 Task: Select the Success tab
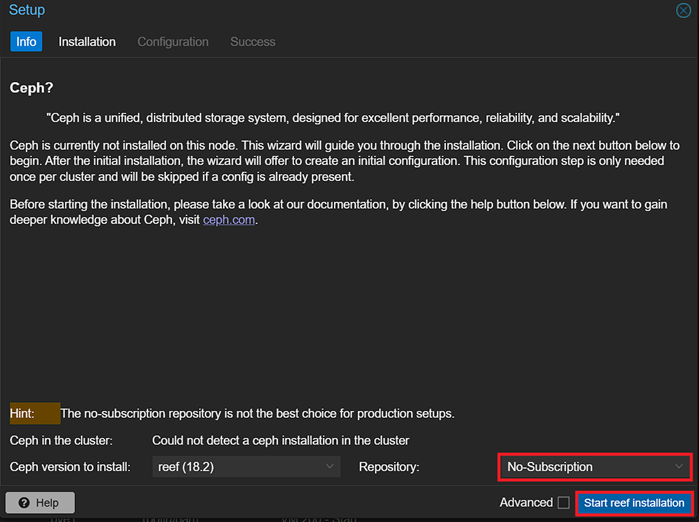pyautogui.click(x=252, y=42)
